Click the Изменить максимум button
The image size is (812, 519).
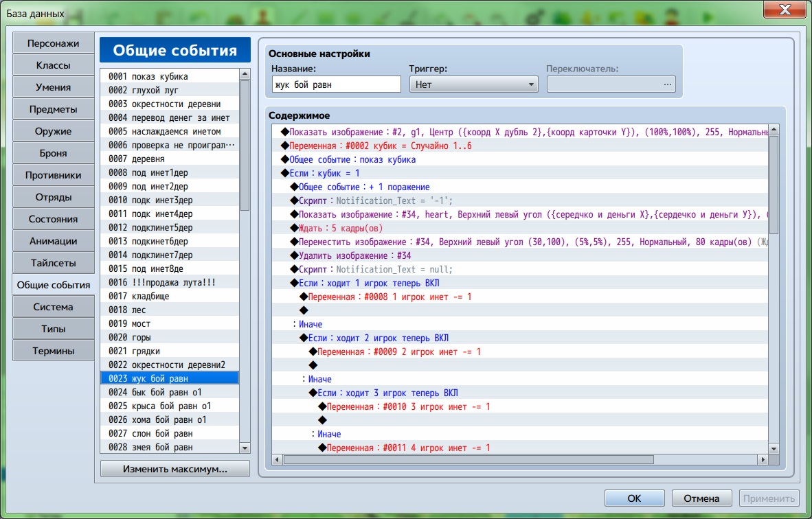tap(174, 469)
